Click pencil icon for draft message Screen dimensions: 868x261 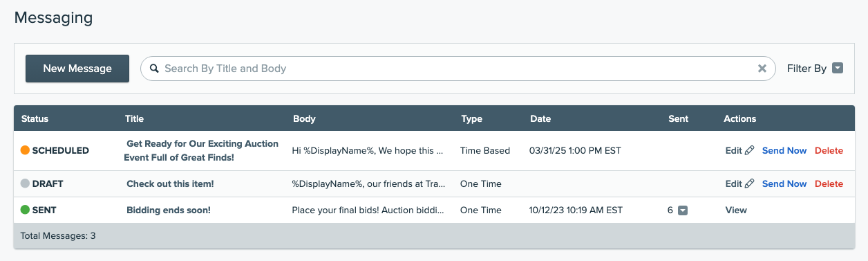[750, 183]
